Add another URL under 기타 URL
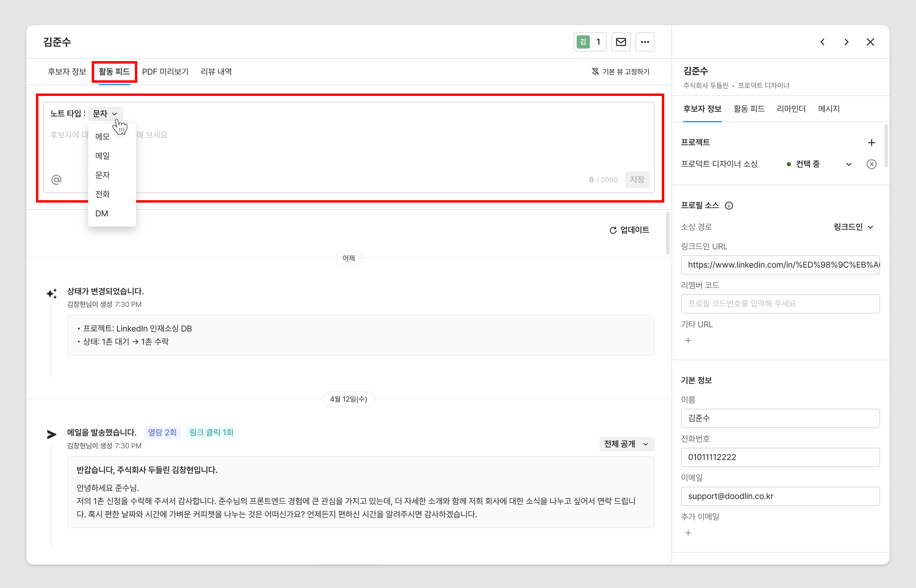 (x=688, y=340)
